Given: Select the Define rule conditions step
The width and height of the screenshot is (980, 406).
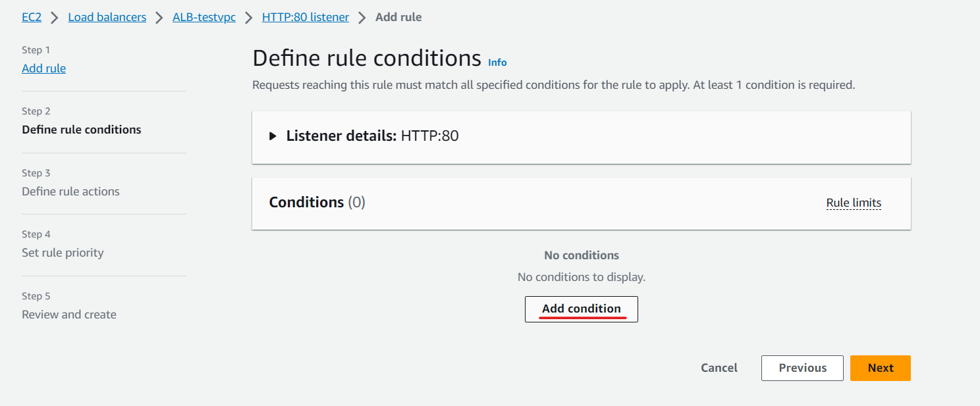Looking at the screenshot, I should (82, 130).
